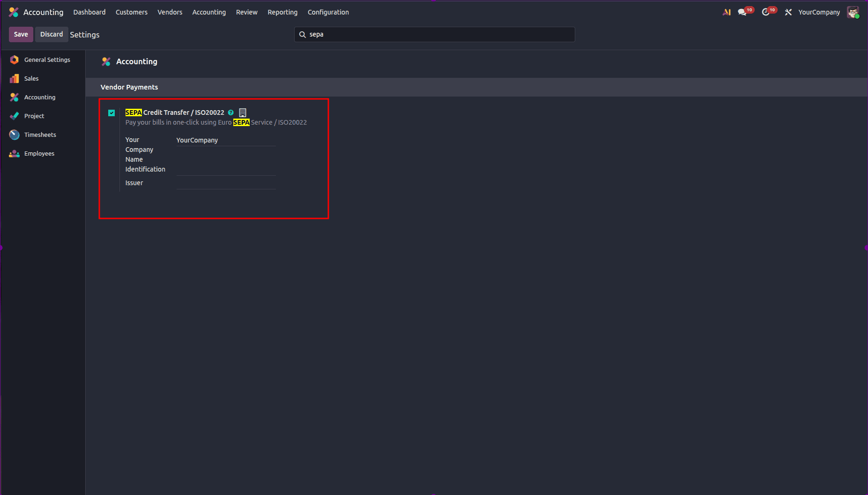This screenshot has width=868, height=495.
Task: Select Project in settings sidebar
Action: [x=43, y=116]
